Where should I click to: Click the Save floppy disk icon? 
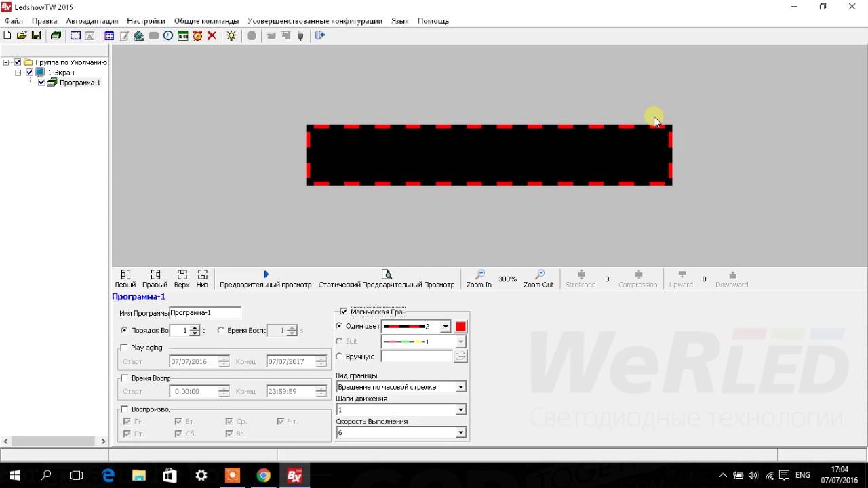point(37,35)
